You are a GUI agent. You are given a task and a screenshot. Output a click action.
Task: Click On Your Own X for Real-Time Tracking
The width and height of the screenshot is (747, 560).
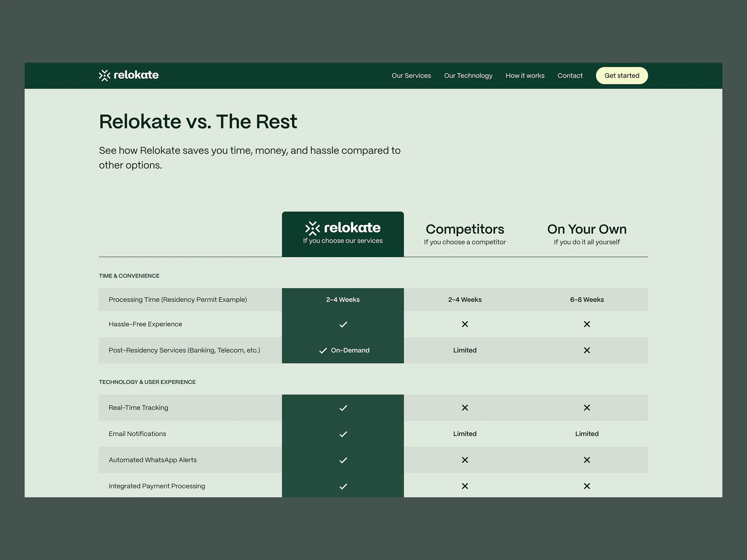pyautogui.click(x=587, y=408)
